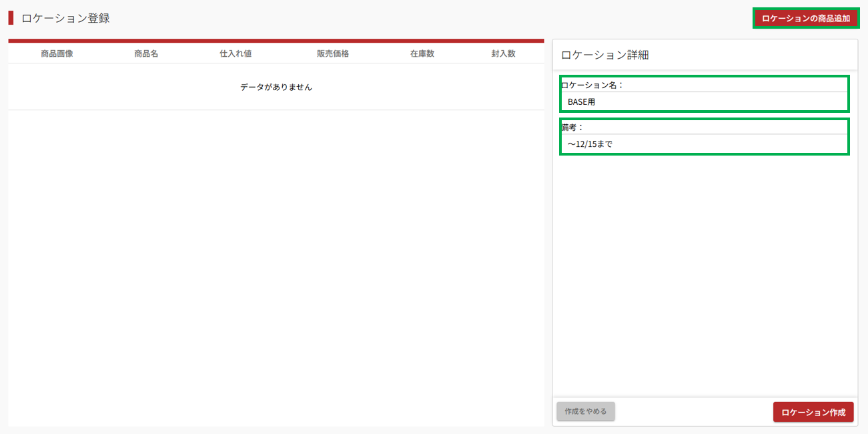Select the ロケーション詳細 panel heading

605,55
